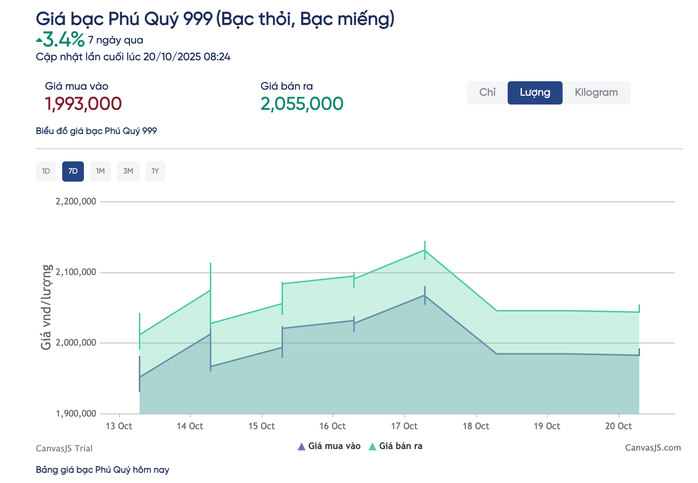Select the Chỉ unit option
Viewport: 698px width, 483px height.
[487, 93]
